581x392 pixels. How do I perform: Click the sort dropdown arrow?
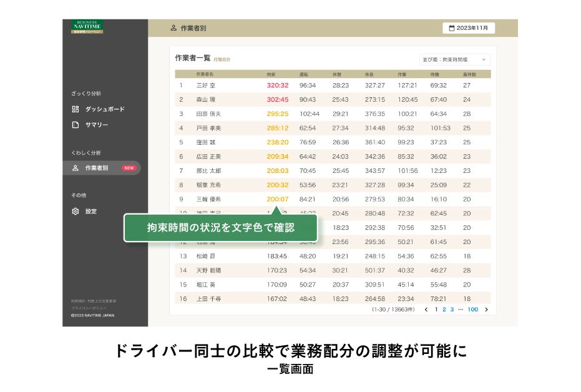(x=484, y=60)
